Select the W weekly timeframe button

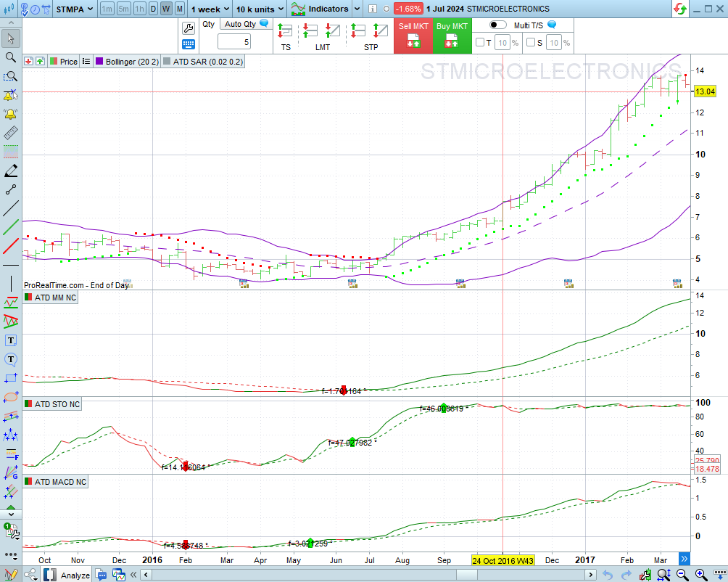166,9
